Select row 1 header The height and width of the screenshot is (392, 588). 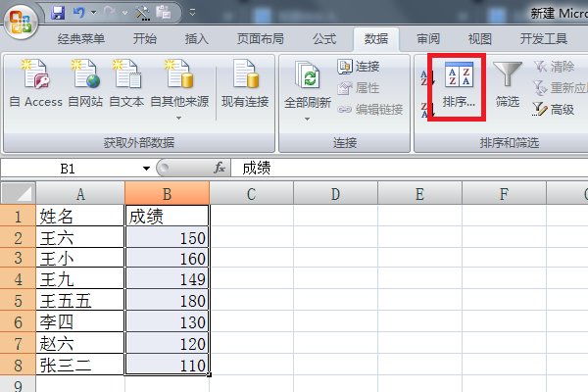pyautogui.click(x=18, y=216)
